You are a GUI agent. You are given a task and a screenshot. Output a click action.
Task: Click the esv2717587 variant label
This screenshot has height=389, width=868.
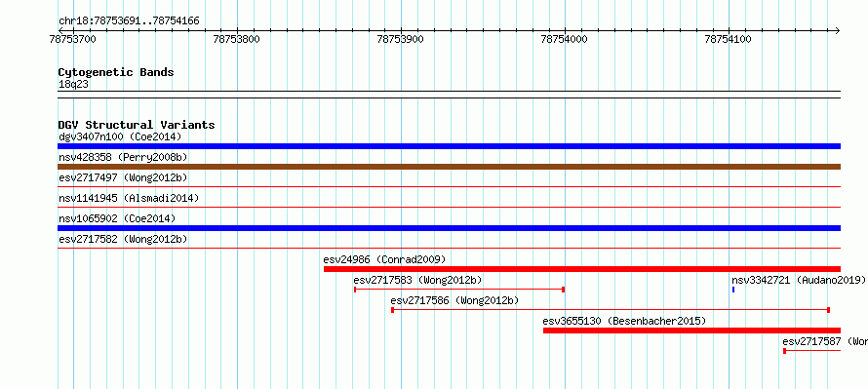(825, 341)
